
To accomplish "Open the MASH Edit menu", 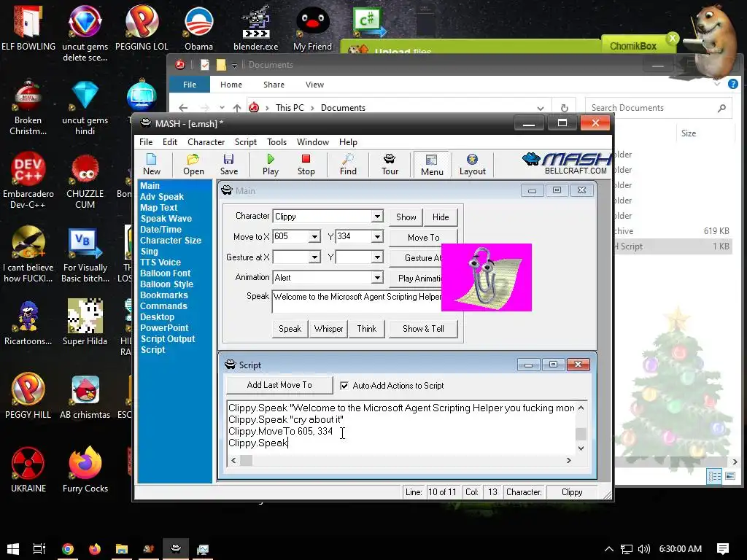I will [x=169, y=142].
